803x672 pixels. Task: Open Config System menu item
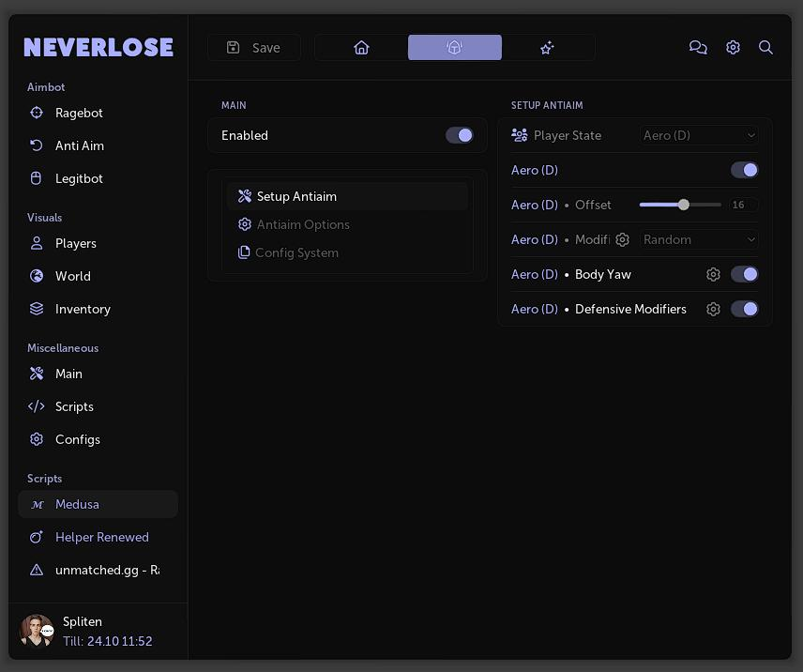click(296, 252)
